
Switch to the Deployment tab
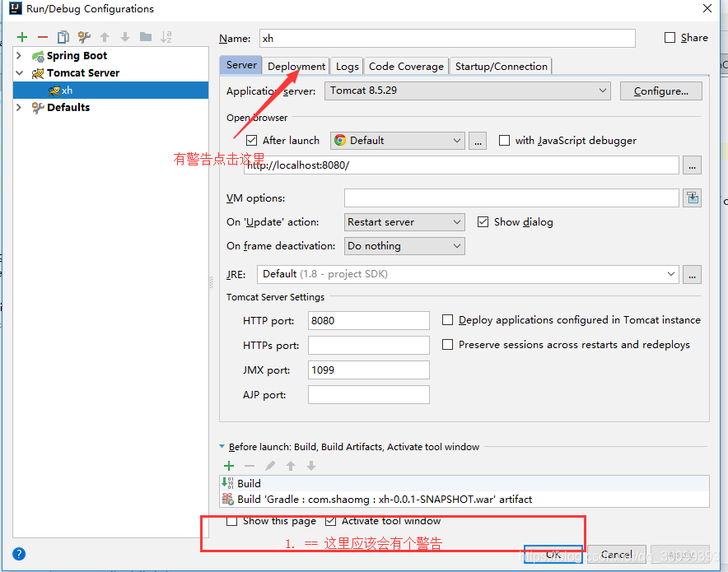296,67
